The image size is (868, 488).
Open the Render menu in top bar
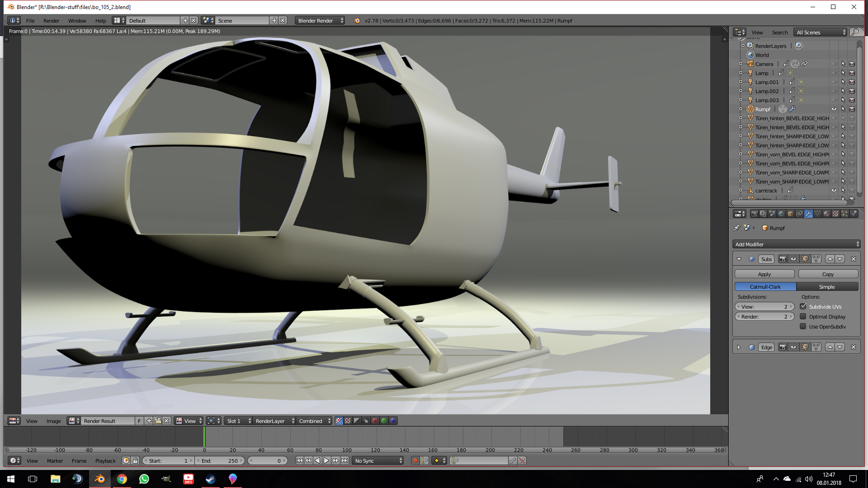coord(51,20)
